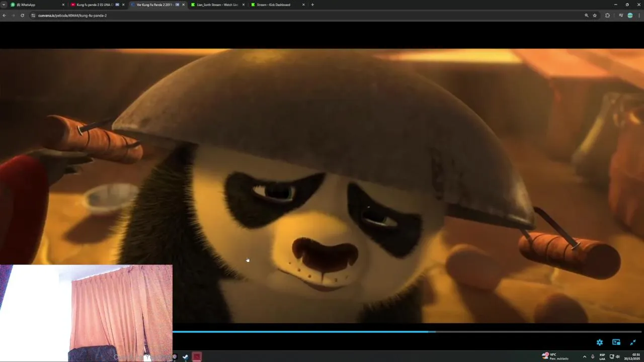Click the webcam overlay feed
The height and width of the screenshot is (362, 644).
(86, 313)
